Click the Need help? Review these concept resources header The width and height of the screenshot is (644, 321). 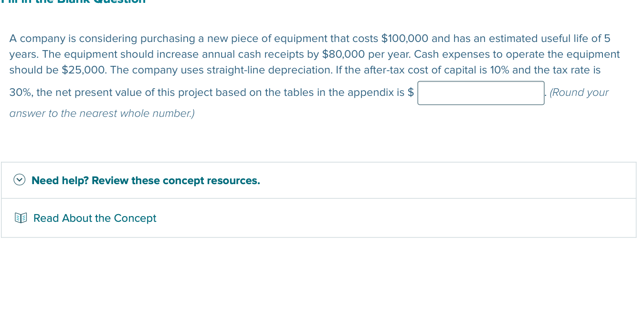146,180
